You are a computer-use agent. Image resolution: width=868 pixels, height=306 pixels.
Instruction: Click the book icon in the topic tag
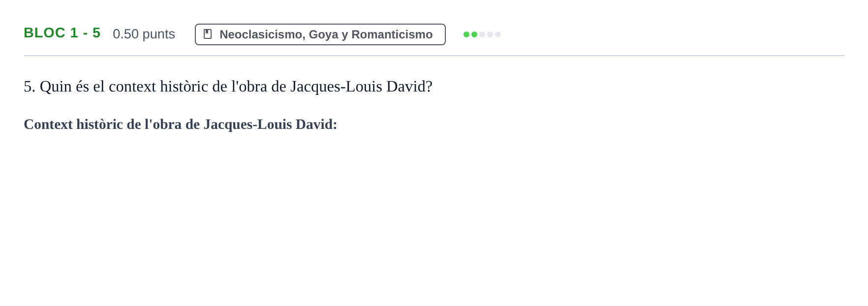[x=208, y=34]
